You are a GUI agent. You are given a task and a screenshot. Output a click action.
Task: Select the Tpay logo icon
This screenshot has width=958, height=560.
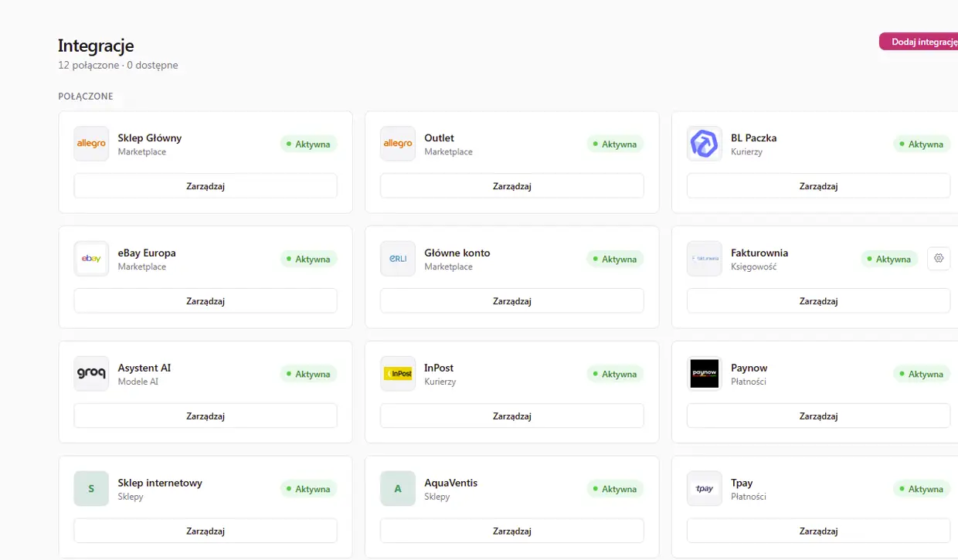[705, 489]
